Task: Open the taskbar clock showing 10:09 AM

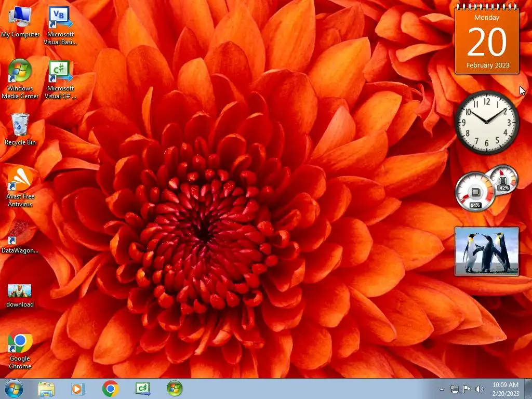Action: click(x=506, y=389)
